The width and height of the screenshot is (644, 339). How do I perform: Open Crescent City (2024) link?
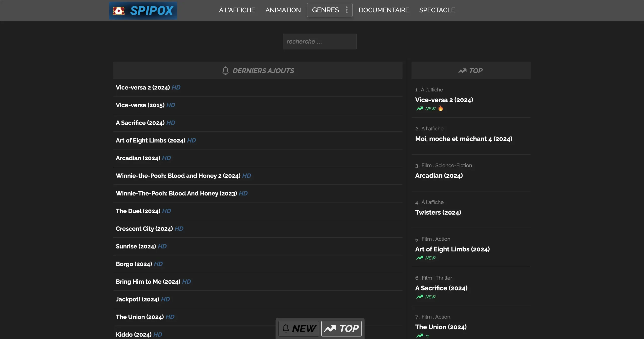144,229
